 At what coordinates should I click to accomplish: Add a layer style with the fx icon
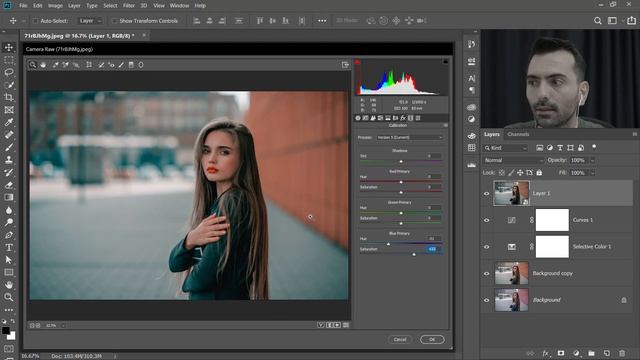546,353
